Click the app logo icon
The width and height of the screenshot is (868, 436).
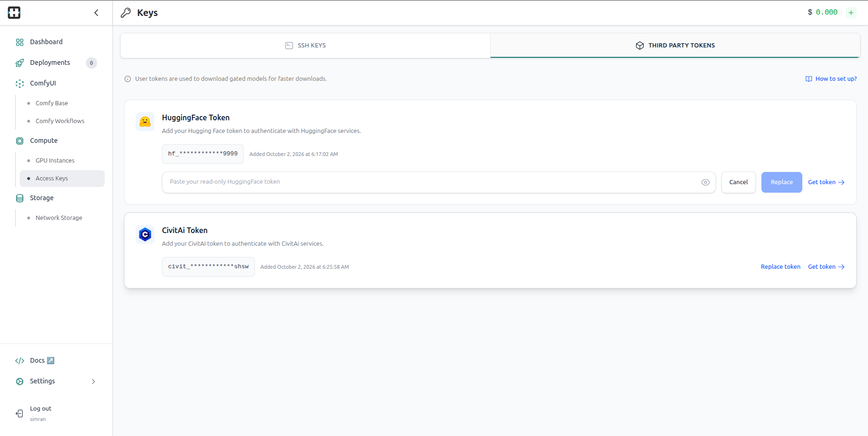pyautogui.click(x=14, y=13)
